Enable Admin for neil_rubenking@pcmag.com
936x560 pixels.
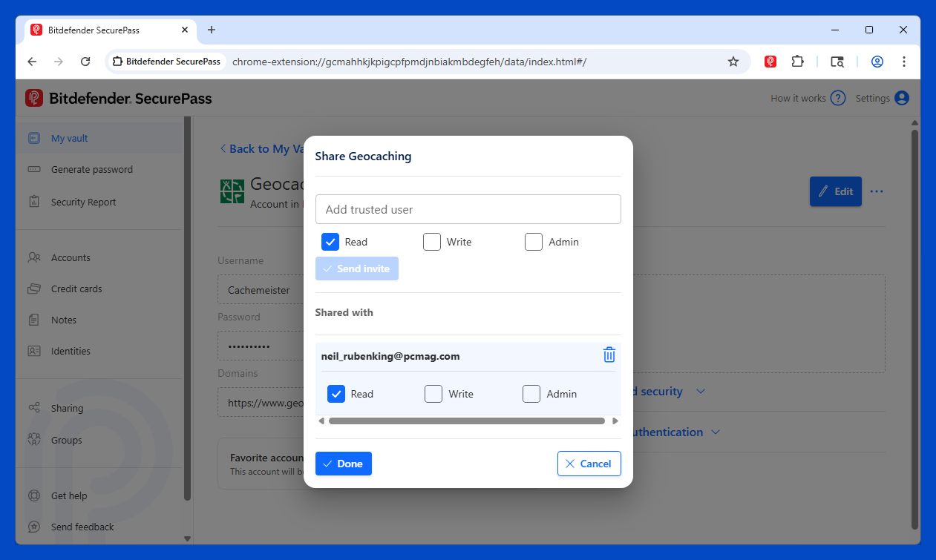(531, 394)
